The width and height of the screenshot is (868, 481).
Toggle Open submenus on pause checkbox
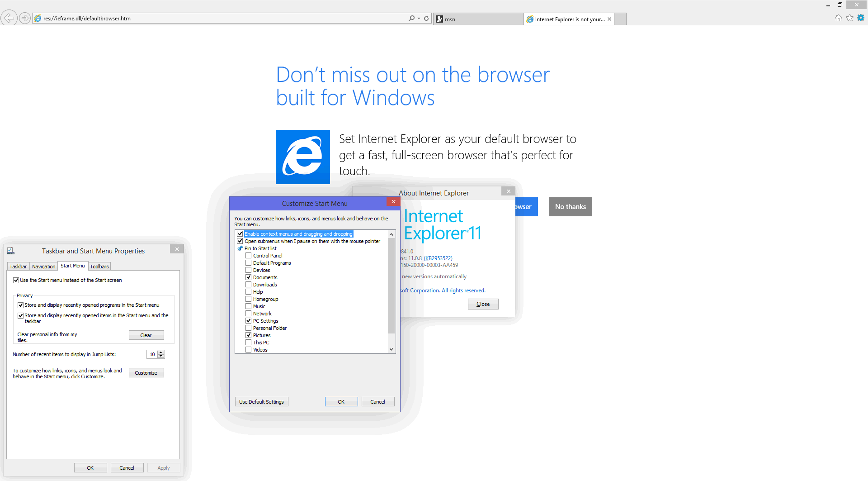[x=240, y=241]
